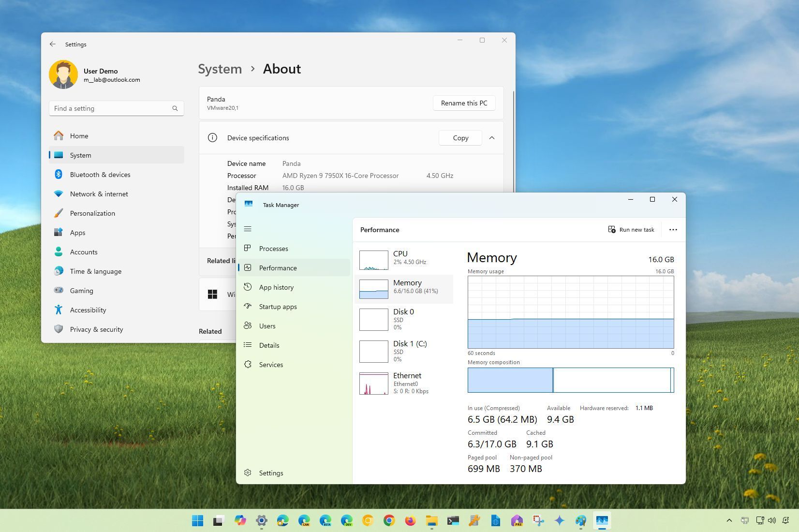Select the App history sidebar icon
This screenshot has width=799, height=532.
(248, 287)
